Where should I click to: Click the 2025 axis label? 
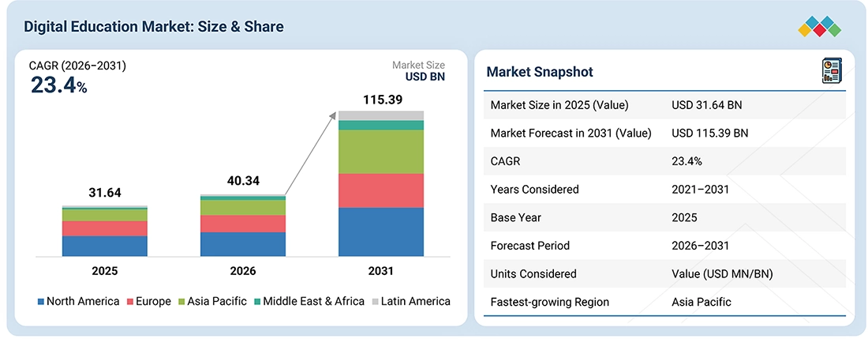105,271
